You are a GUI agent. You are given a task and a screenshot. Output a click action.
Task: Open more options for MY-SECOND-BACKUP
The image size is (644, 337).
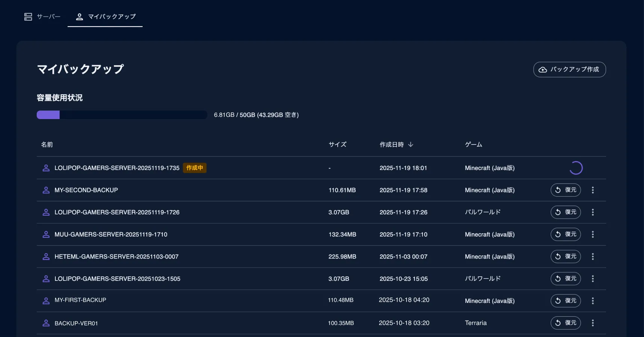(593, 190)
